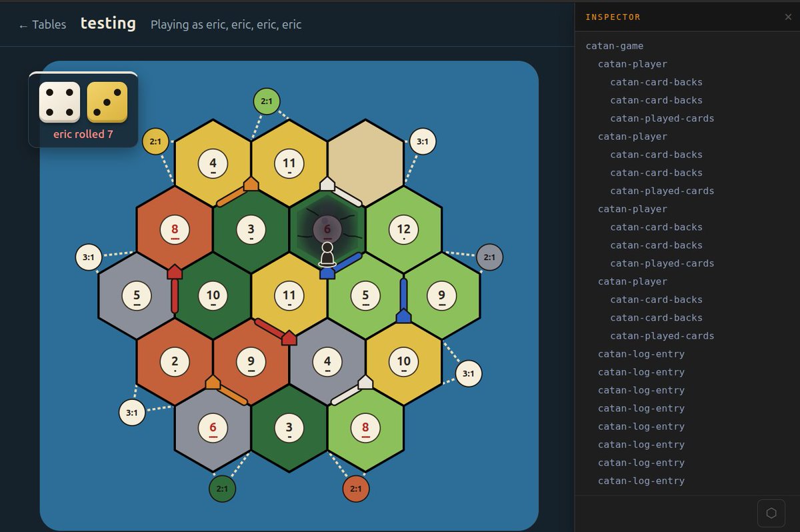Screen dimensions: 800x532
Task: Select white settlement above green 8 hex
Action: click(365, 381)
